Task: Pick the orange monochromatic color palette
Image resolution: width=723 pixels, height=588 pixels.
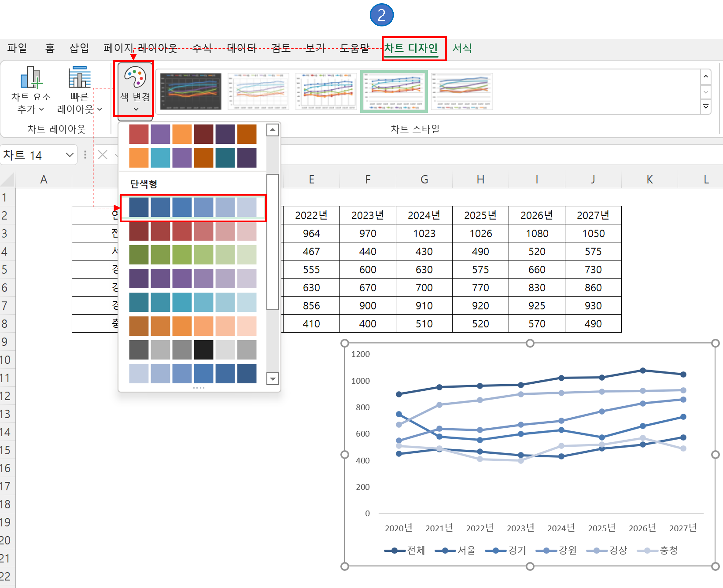Action: 192,326
